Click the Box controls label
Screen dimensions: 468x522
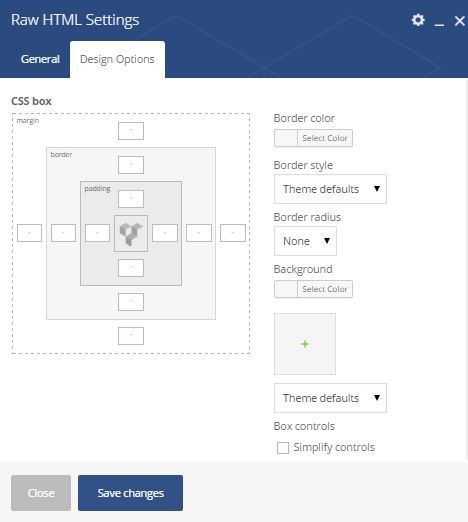point(304,426)
